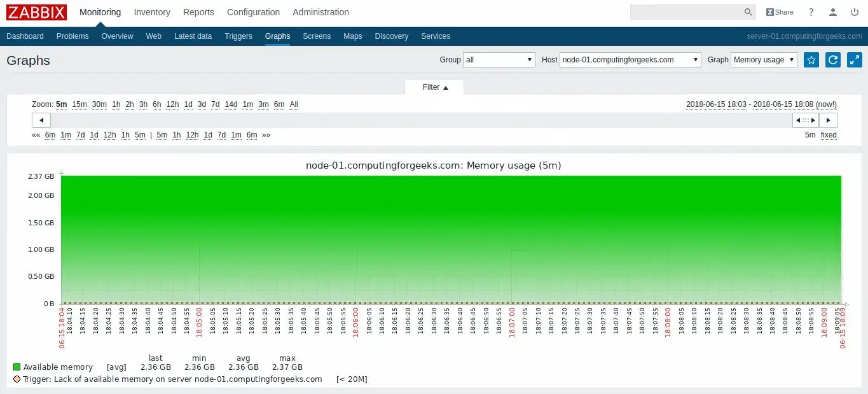Open the Graph dropdown
Screen dimensions: 868x394
click(764, 60)
